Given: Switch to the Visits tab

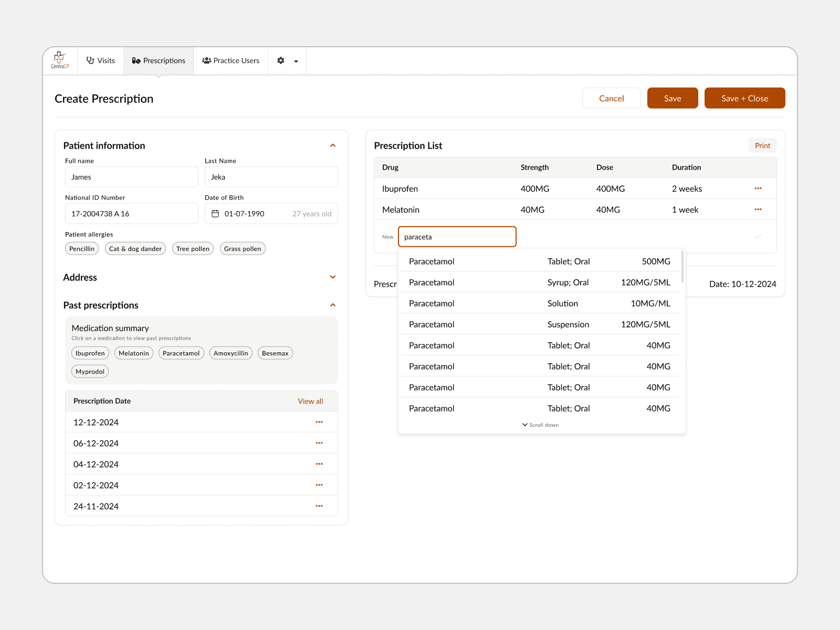Looking at the screenshot, I should [100, 60].
